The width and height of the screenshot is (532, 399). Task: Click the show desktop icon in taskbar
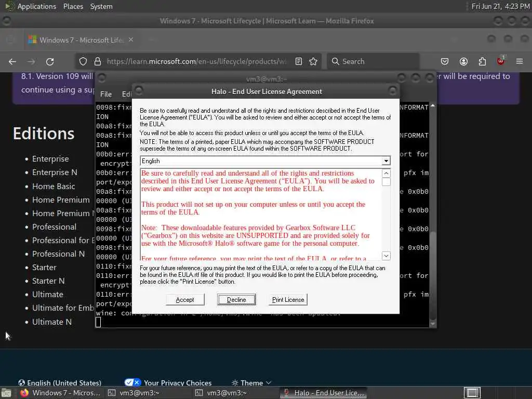(x=6, y=393)
